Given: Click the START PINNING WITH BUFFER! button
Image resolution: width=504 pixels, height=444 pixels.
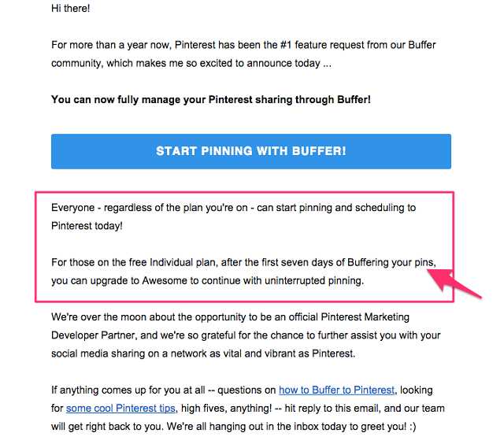Looking at the screenshot, I should (250, 151).
